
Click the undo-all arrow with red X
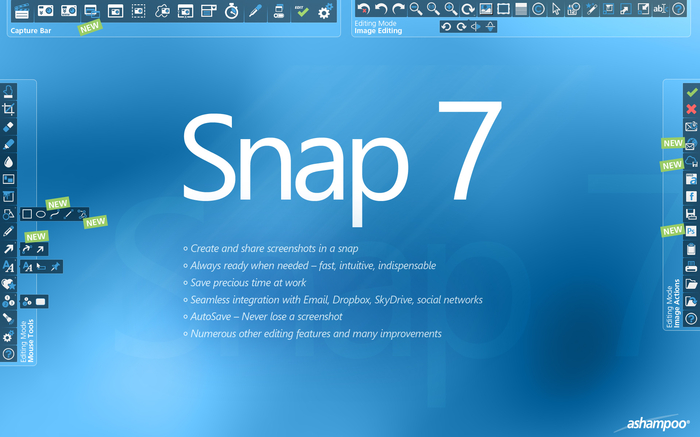(x=364, y=9)
